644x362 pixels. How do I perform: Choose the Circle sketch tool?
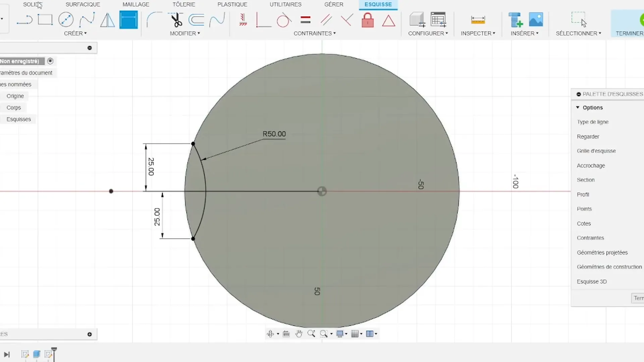click(66, 20)
